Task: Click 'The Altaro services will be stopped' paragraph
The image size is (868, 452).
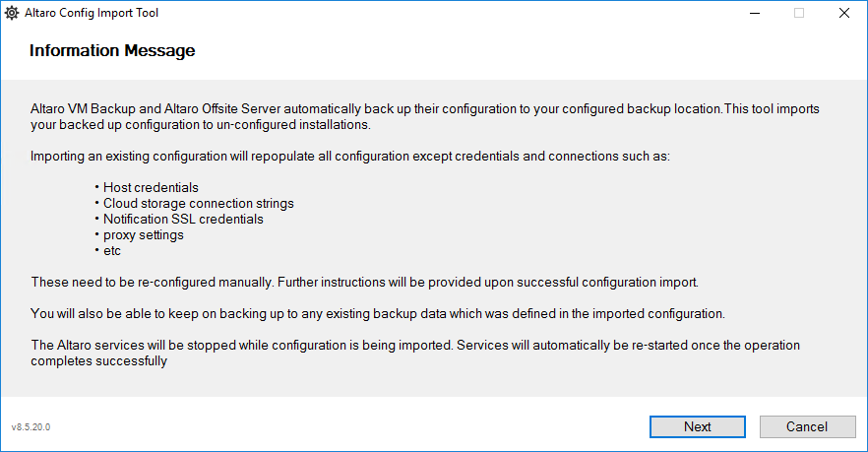Action: tap(414, 353)
